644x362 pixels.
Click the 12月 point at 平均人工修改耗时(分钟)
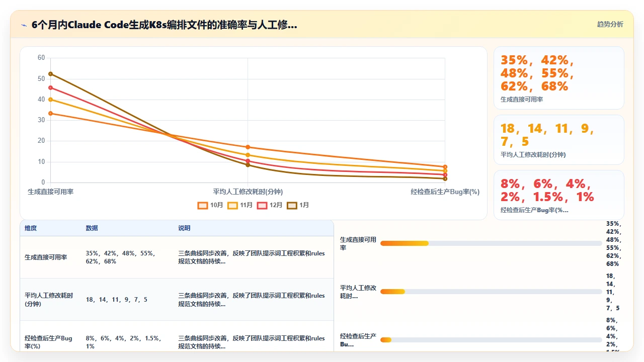coord(248,161)
